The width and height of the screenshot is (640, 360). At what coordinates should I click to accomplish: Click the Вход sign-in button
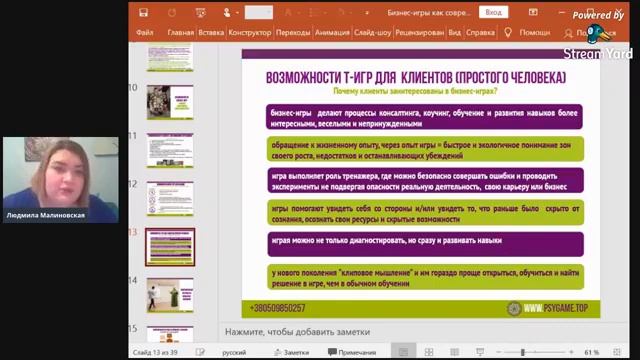point(493,12)
